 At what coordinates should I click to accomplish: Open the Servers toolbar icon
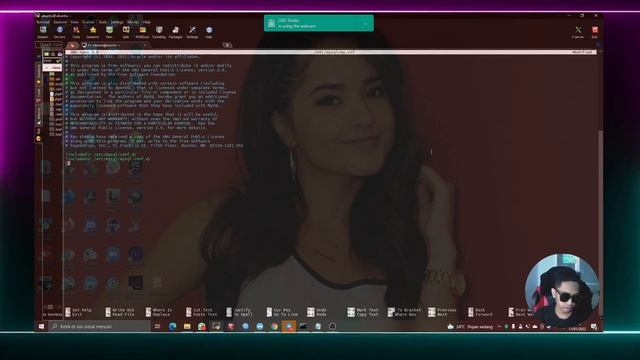60,32
